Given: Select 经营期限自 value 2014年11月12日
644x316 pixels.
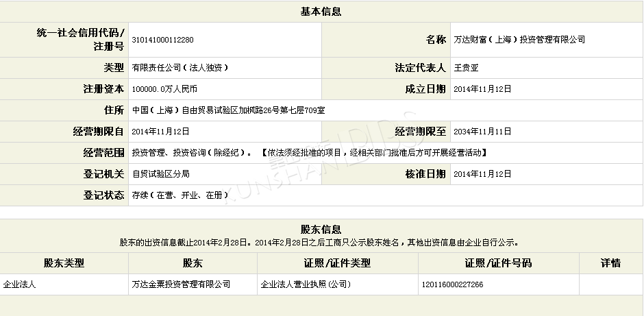Looking at the screenshot, I should click(160, 132).
